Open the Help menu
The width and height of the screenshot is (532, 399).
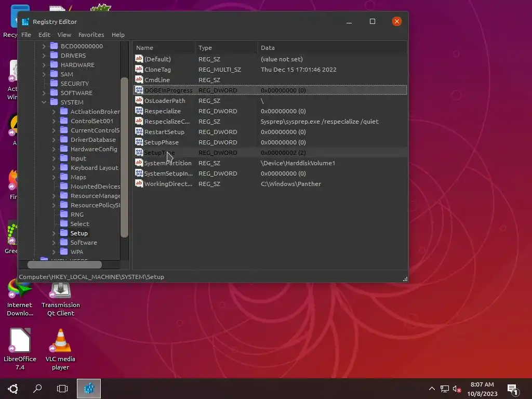coord(118,35)
